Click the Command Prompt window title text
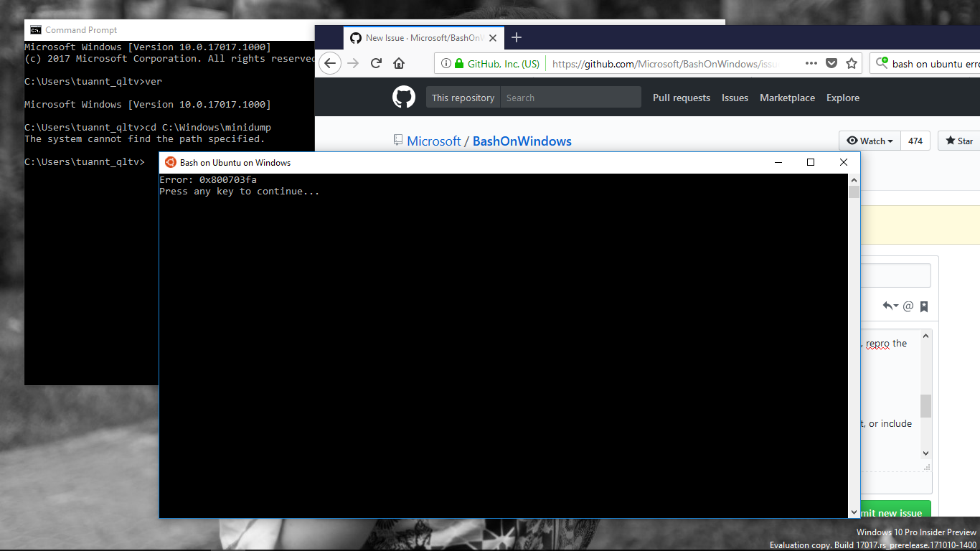The width and height of the screenshot is (980, 551). 81,29
